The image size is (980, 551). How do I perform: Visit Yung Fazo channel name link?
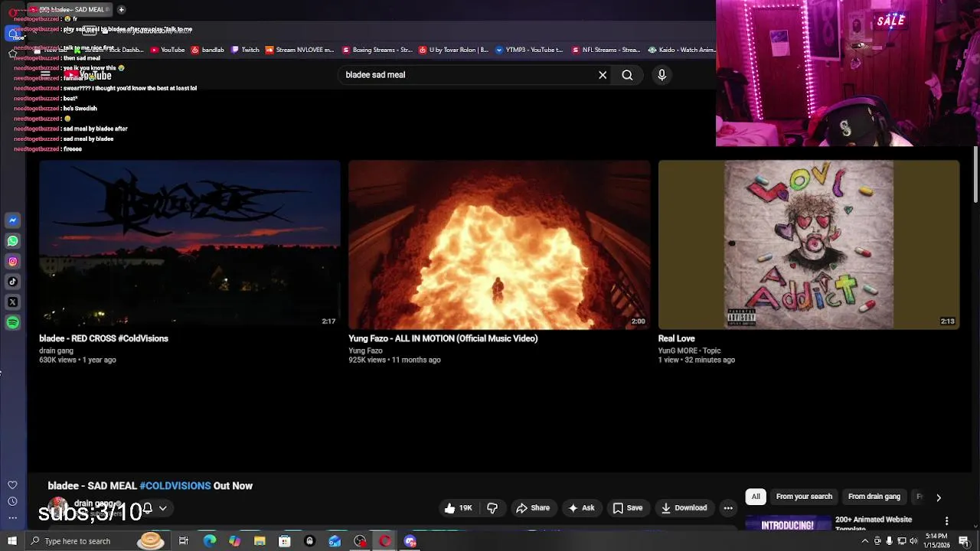coord(365,350)
